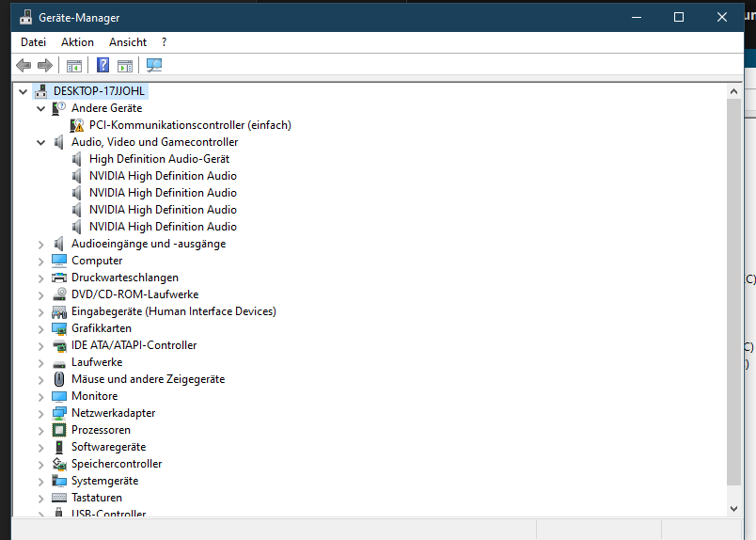Click the Forward arrow toolbar icon
756x540 pixels.
point(45,65)
